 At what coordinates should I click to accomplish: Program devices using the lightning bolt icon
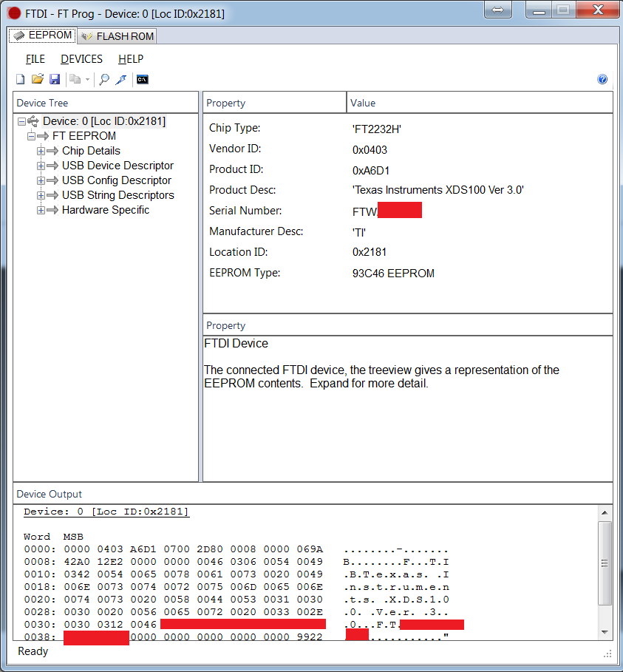point(121,79)
